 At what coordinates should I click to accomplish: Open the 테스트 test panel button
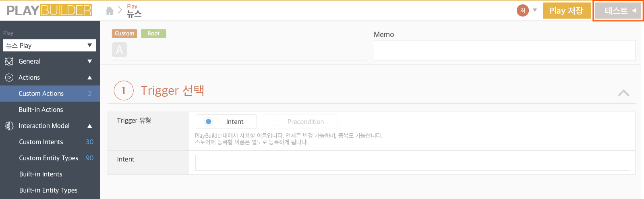[x=618, y=11]
